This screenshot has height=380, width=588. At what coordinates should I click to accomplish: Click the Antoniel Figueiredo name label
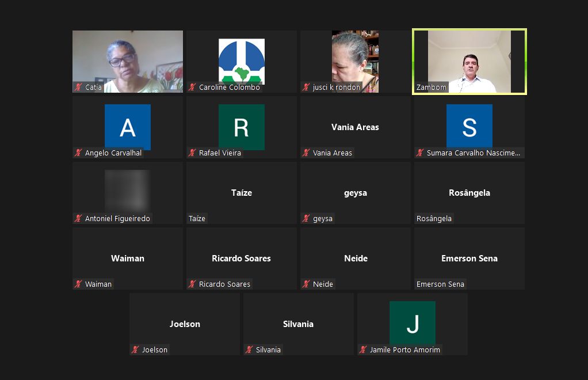(117, 219)
